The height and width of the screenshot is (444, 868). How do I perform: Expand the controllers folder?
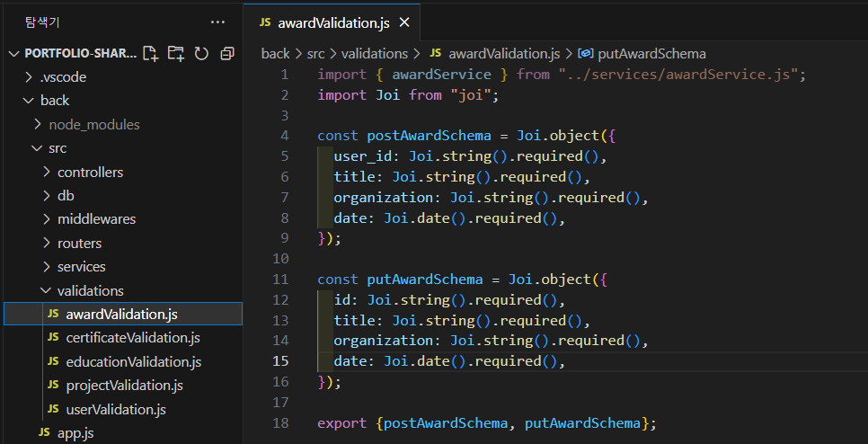coord(47,173)
